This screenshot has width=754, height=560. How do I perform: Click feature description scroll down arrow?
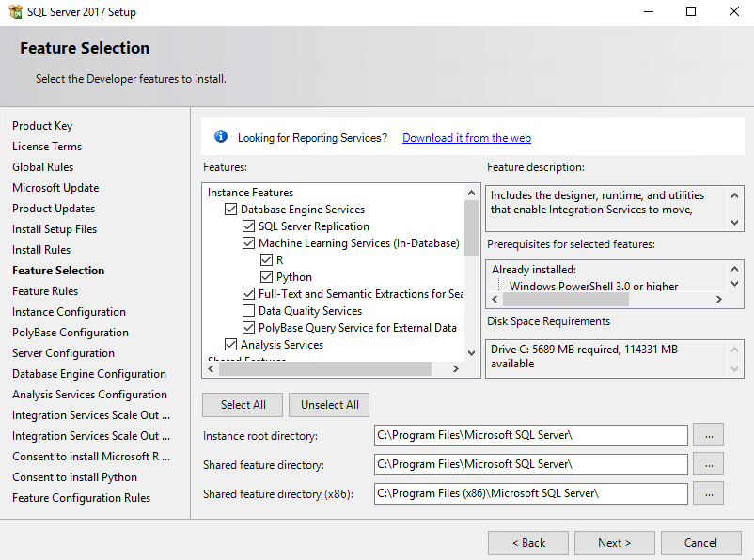coord(734,222)
